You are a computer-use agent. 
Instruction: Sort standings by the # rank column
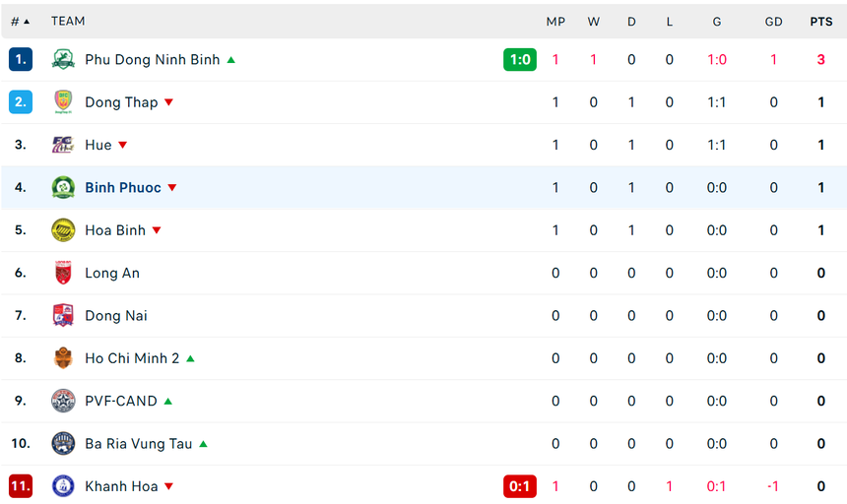20,21
